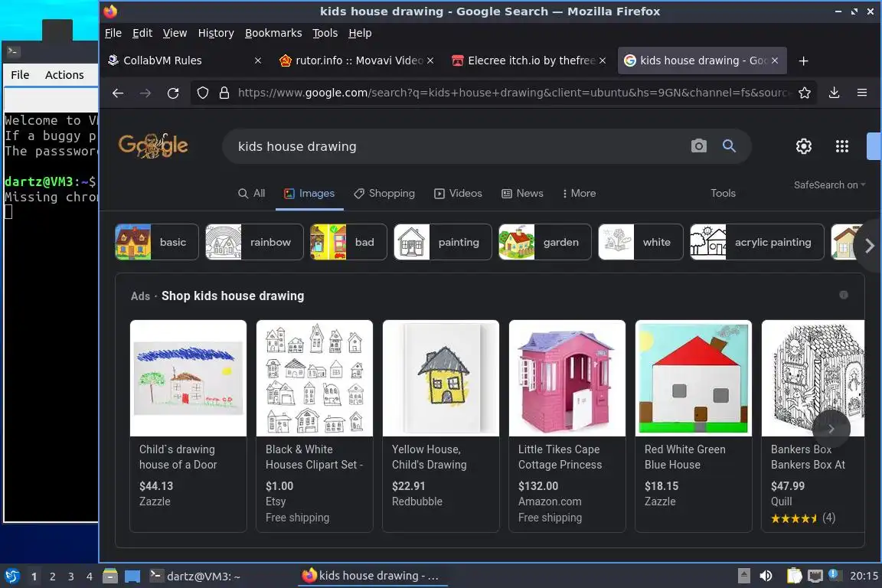882x588 pixels.
Task: Close the Elecree itch.io tab
Action: [x=603, y=60]
